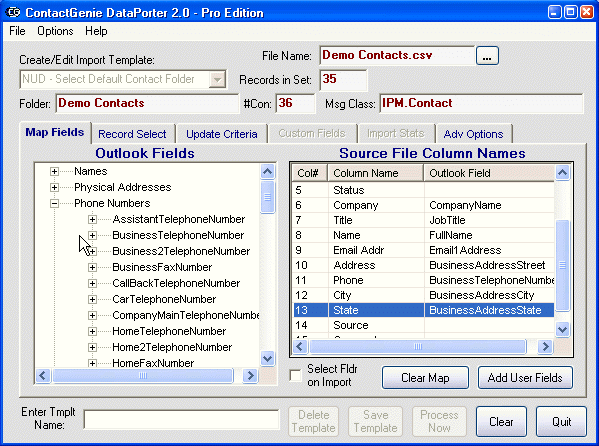This screenshot has height=446, width=599.
Task: Click source columns scroll down arrow
Action: pos(562,329)
